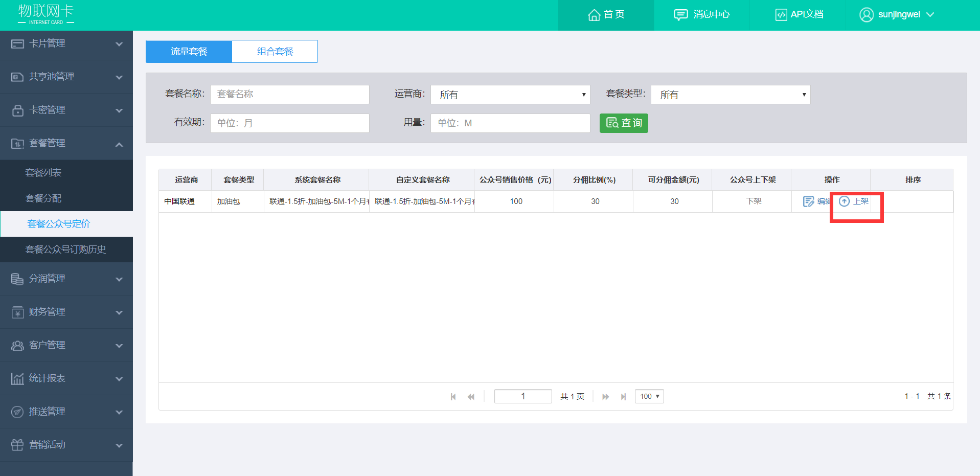This screenshot has width=980, height=476.
Task: Click the card management sidebar icon
Action: [x=17, y=44]
